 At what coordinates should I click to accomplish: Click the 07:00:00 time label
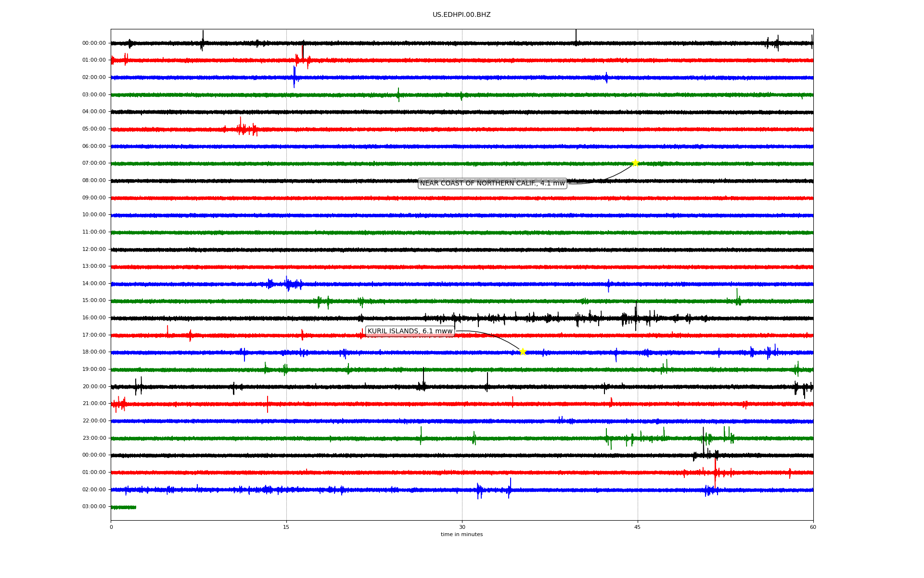(x=94, y=163)
